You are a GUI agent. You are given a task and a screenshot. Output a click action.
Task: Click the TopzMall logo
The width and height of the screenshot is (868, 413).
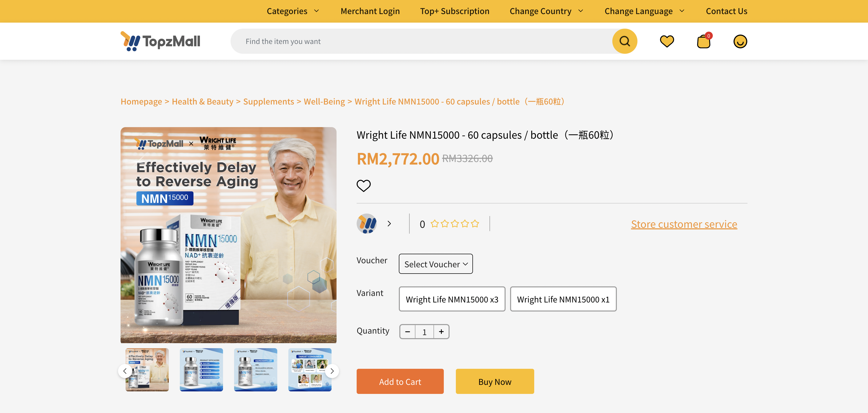pos(160,41)
